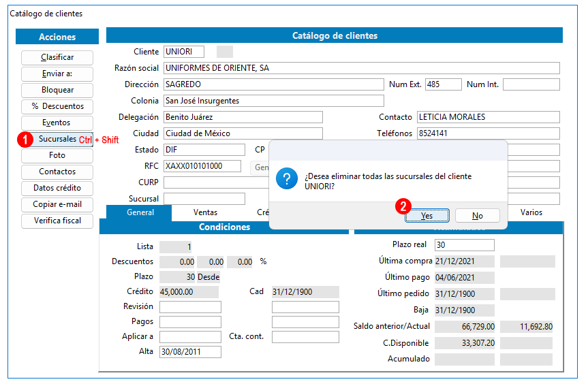Image resolution: width=588 pixels, height=386 pixels.
Task: Click Copiar e-mail button
Action: 57,205
